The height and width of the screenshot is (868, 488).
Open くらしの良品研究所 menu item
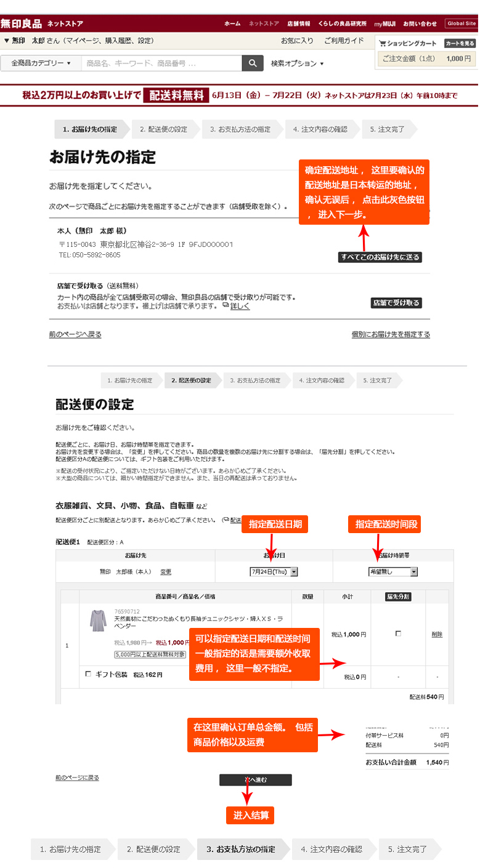coord(343,23)
